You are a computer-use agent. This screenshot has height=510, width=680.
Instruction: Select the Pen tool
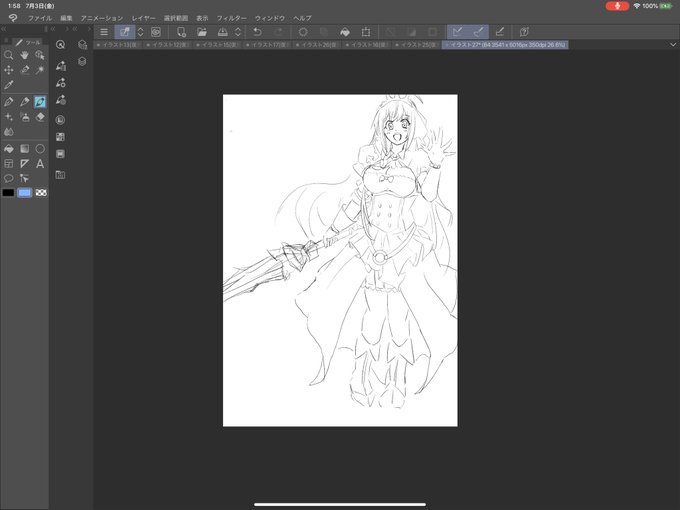point(8,102)
